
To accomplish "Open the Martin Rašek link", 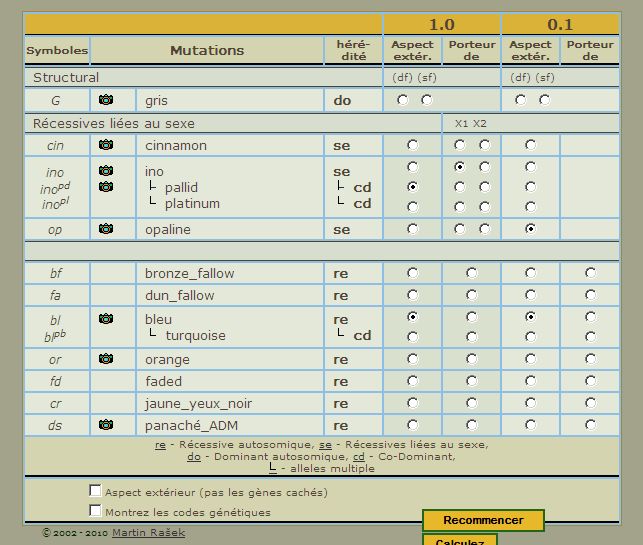I will tap(148, 533).
